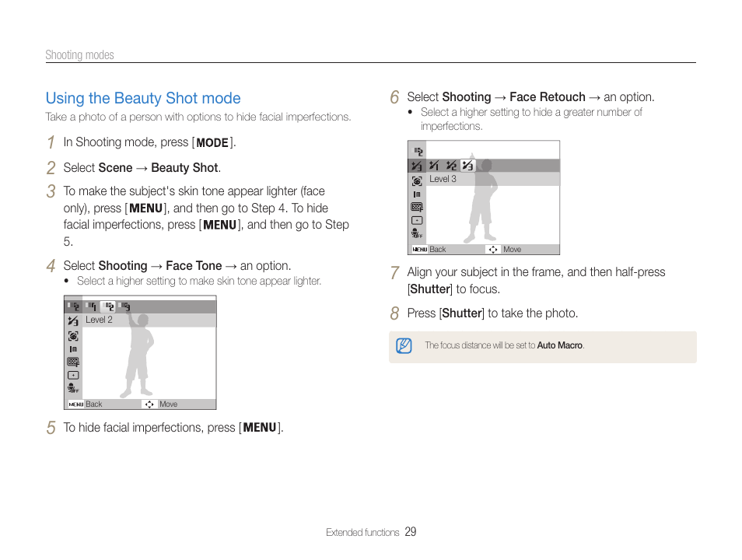Click the "Shooting modes" header text
This screenshot has height=560, width=742.
[79, 55]
